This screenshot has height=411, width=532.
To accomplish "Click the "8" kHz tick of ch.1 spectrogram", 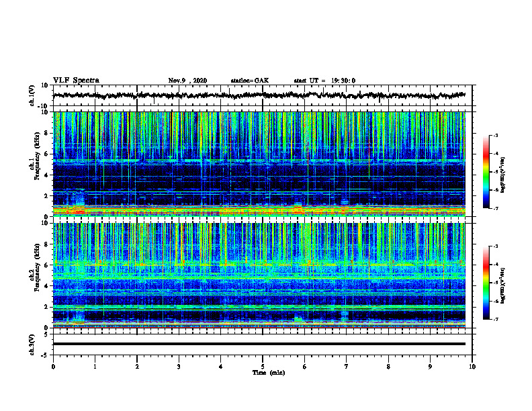I will [46, 133].
